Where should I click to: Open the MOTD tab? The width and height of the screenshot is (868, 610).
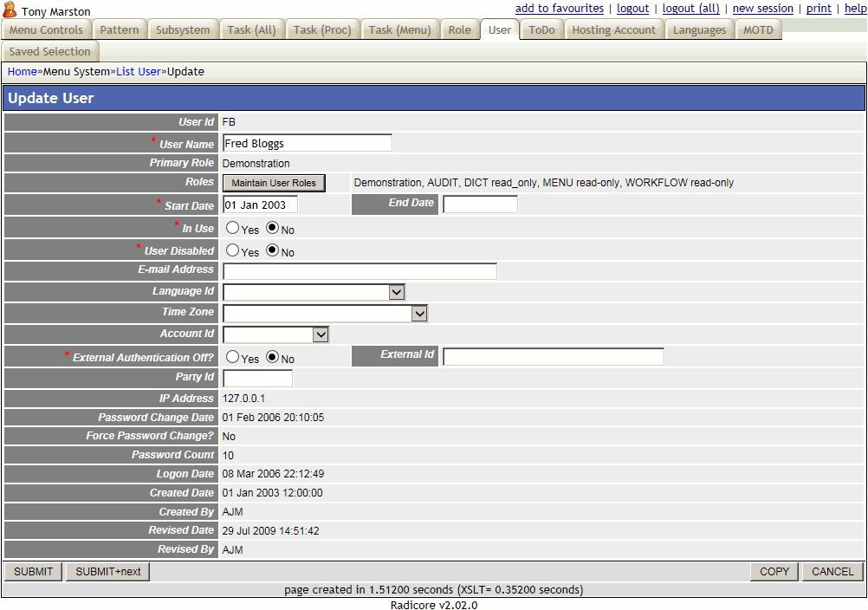tap(758, 29)
